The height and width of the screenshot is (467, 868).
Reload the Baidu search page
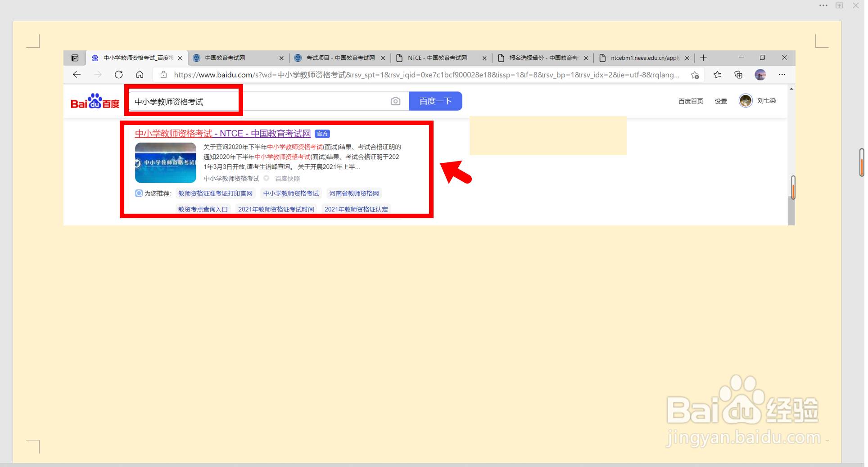pyautogui.click(x=119, y=75)
